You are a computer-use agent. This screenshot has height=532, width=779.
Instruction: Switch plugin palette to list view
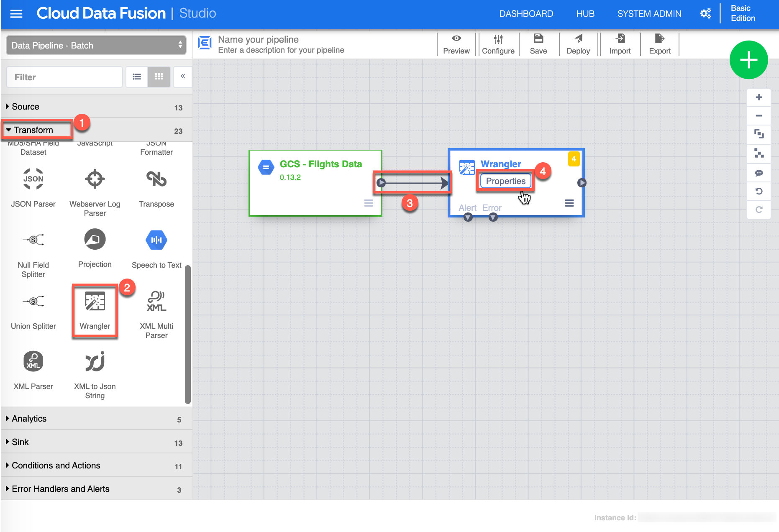pos(137,77)
